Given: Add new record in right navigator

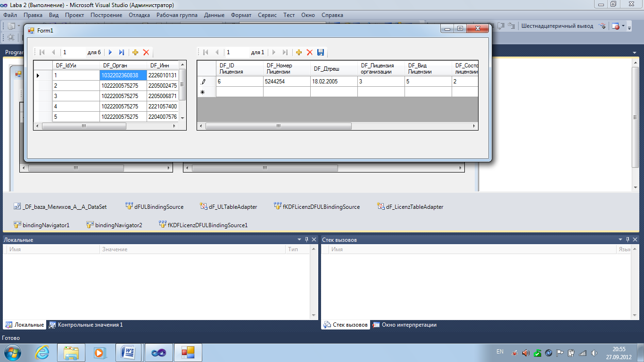Looking at the screenshot, I should point(299,52).
